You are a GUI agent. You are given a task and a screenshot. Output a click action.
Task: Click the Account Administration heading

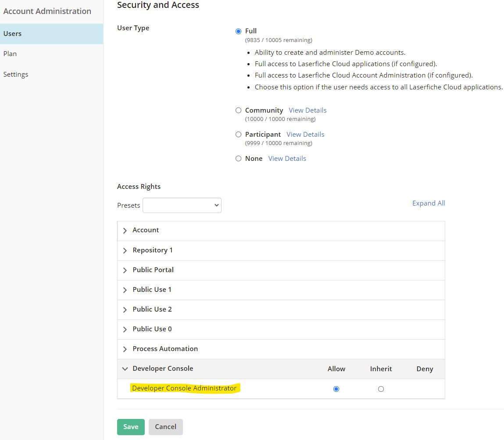click(x=47, y=11)
